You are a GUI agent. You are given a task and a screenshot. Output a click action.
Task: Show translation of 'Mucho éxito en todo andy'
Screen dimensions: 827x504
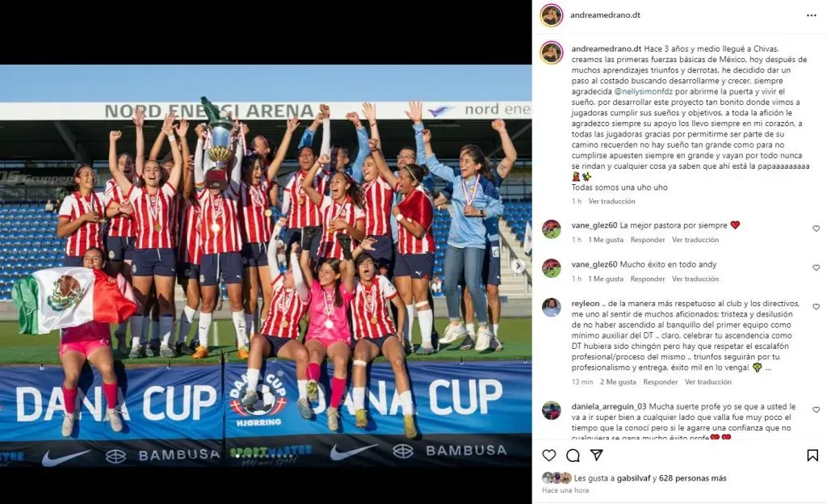(x=695, y=279)
